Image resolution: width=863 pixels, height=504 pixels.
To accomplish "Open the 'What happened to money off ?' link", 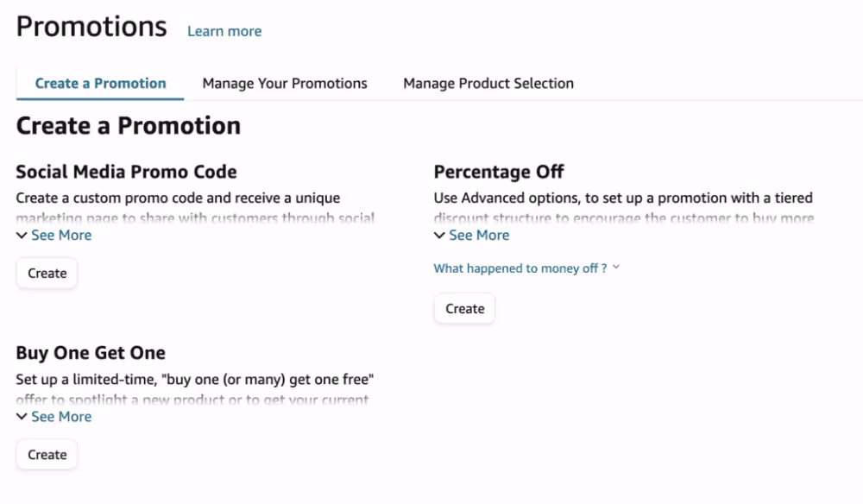I will [x=520, y=268].
